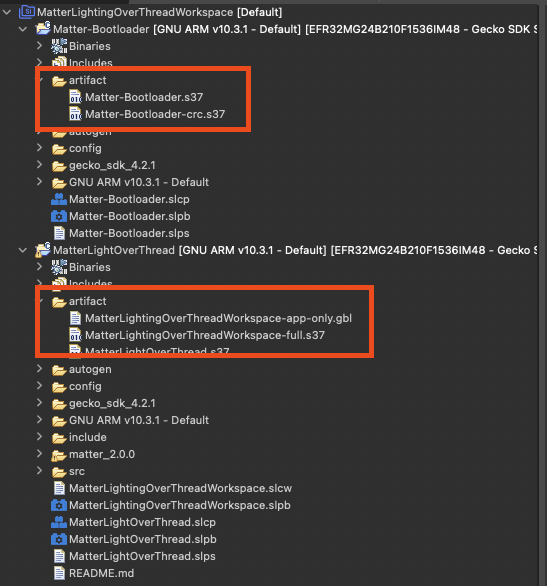Click the MatterLightOverThread.slcp file icon
547x586 pixels.
[59, 522]
